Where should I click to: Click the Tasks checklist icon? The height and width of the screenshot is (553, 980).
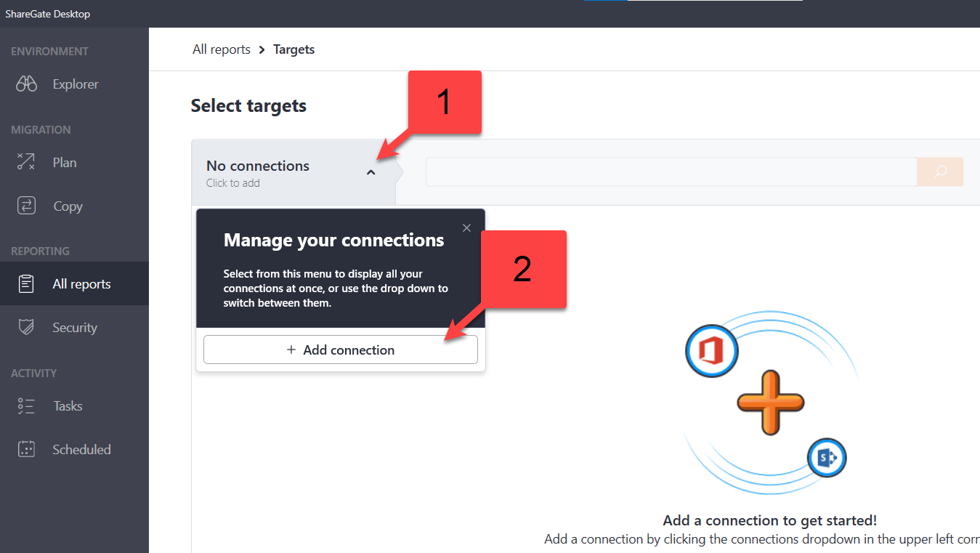[x=26, y=406]
